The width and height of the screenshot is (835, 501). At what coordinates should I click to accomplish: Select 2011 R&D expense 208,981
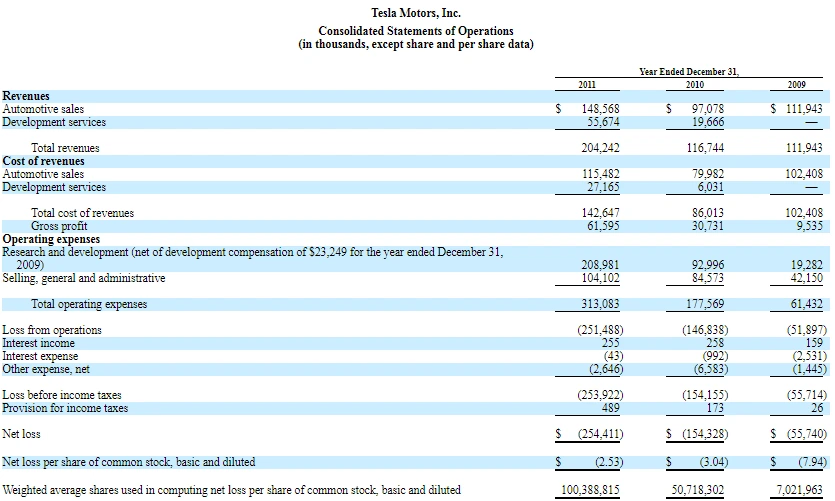pos(601,265)
